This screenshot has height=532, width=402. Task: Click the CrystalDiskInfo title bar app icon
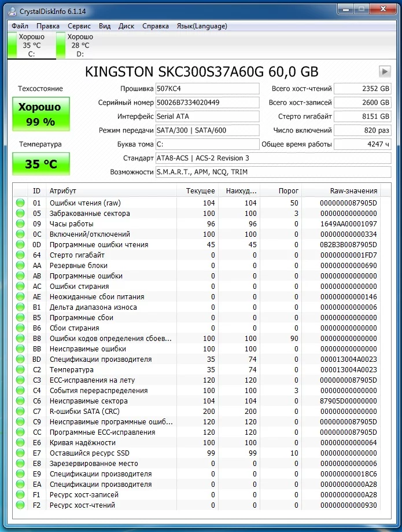(12, 12)
